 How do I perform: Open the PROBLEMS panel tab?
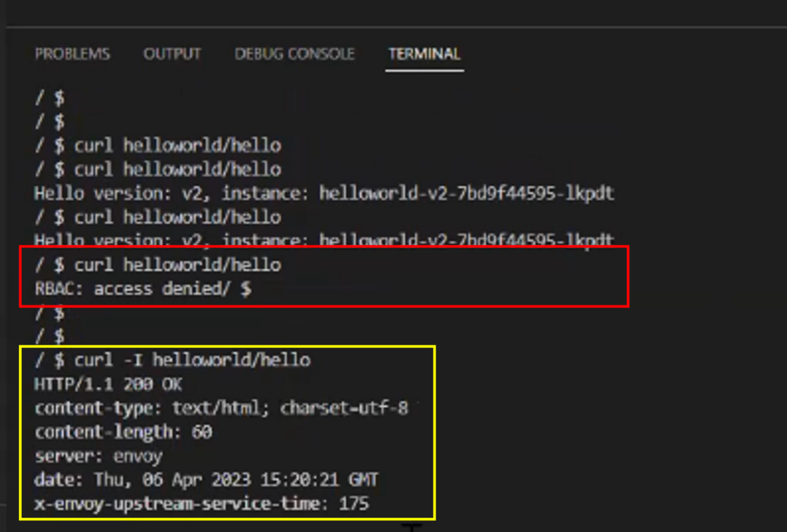pyautogui.click(x=72, y=54)
